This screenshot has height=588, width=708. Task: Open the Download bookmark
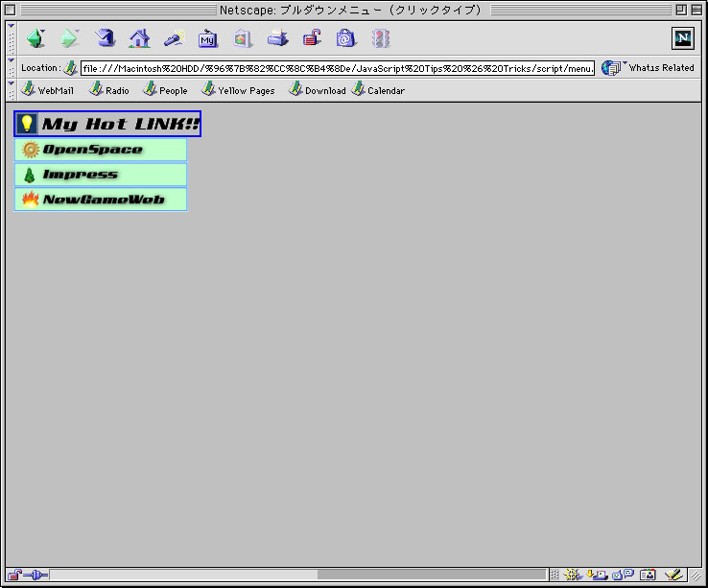pos(318,90)
